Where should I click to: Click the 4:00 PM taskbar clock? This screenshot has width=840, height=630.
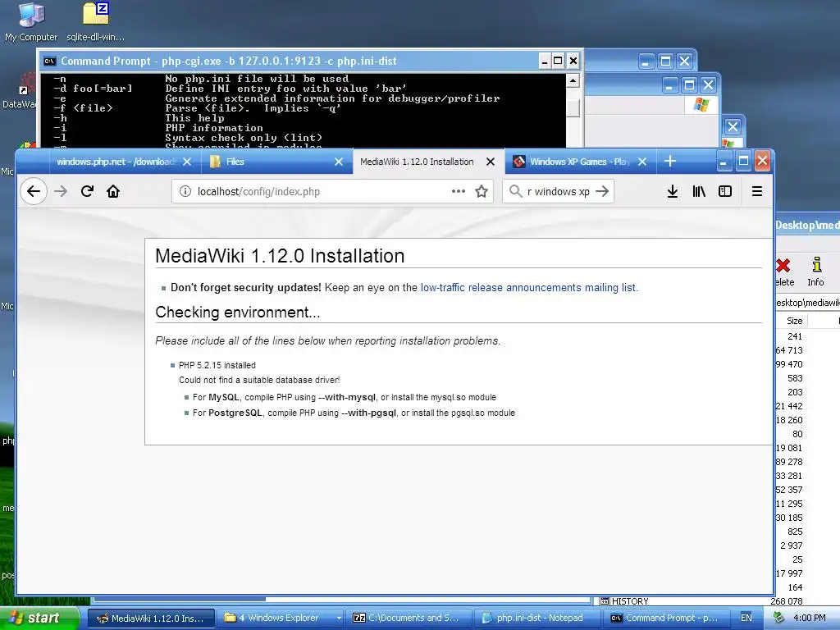810,619
